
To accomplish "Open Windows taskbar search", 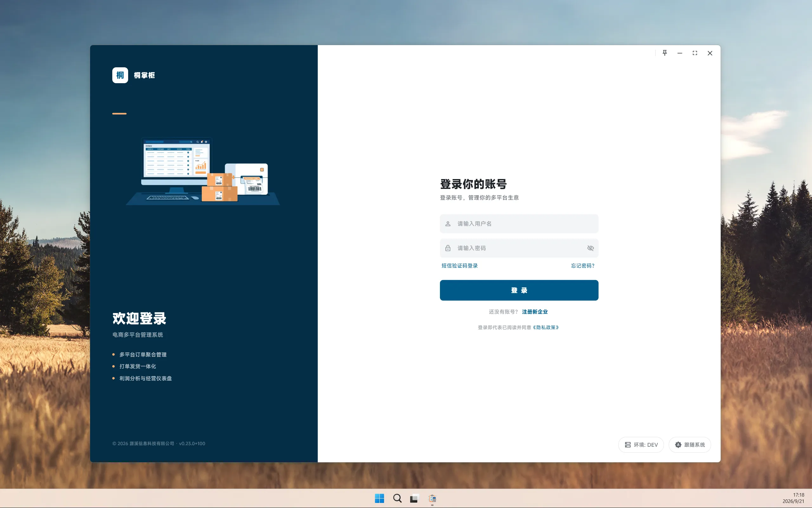I will pyautogui.click(x=397, y=498).
